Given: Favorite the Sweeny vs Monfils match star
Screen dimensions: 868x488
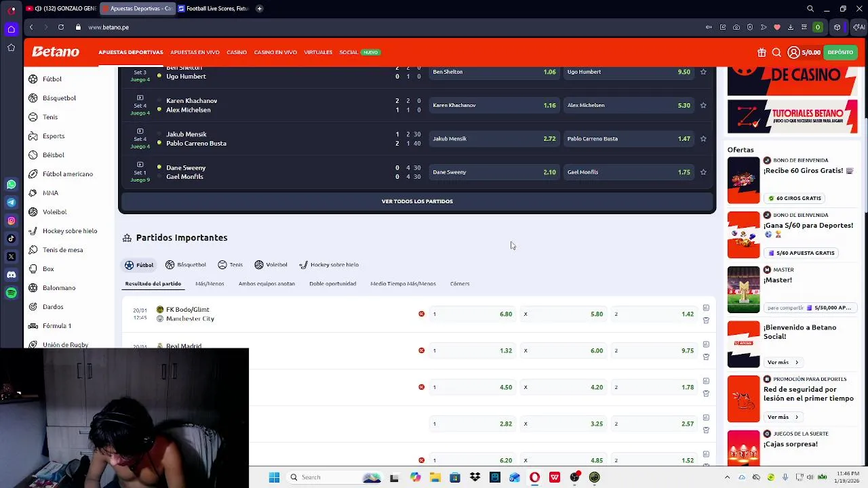Looking at the screenshot, I should point(703,172).
